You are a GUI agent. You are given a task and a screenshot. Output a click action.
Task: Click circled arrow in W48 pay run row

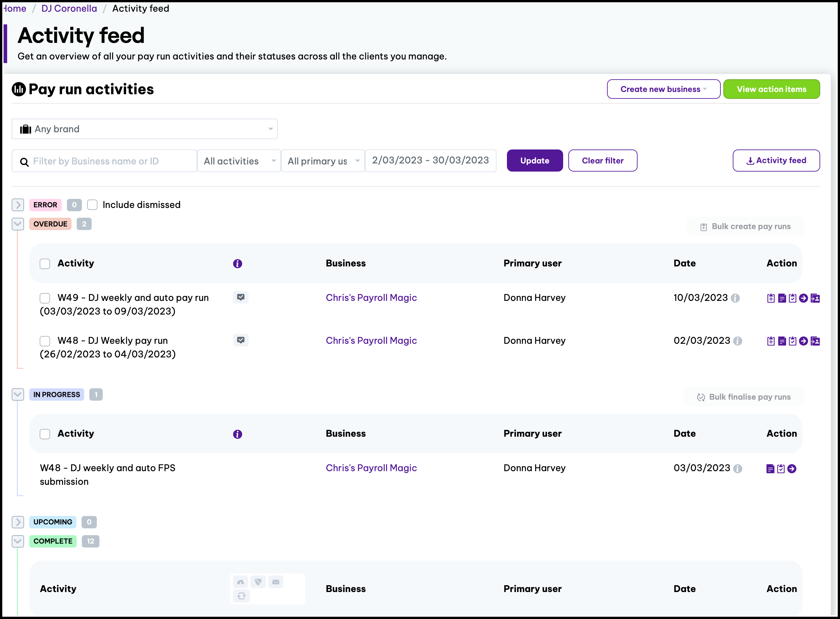803,341
